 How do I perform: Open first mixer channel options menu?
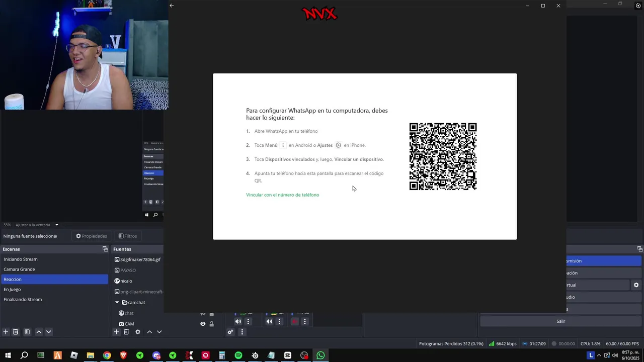[248, 322]
